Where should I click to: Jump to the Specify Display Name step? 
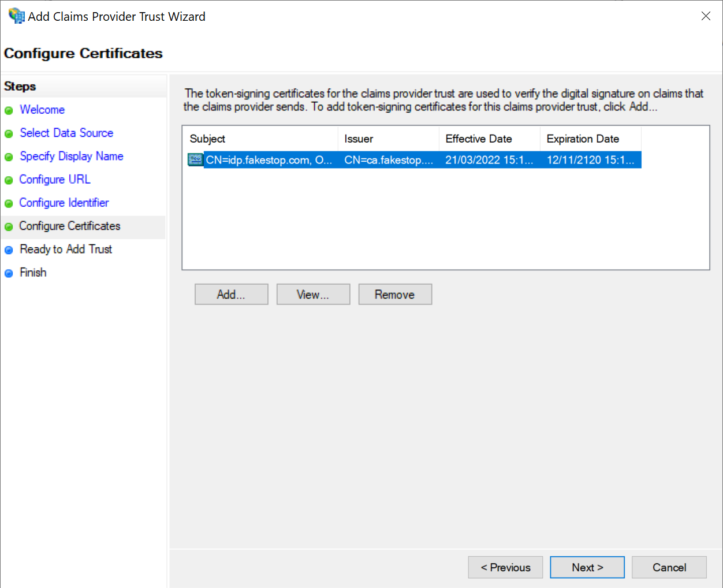click(x=71, y=156)
